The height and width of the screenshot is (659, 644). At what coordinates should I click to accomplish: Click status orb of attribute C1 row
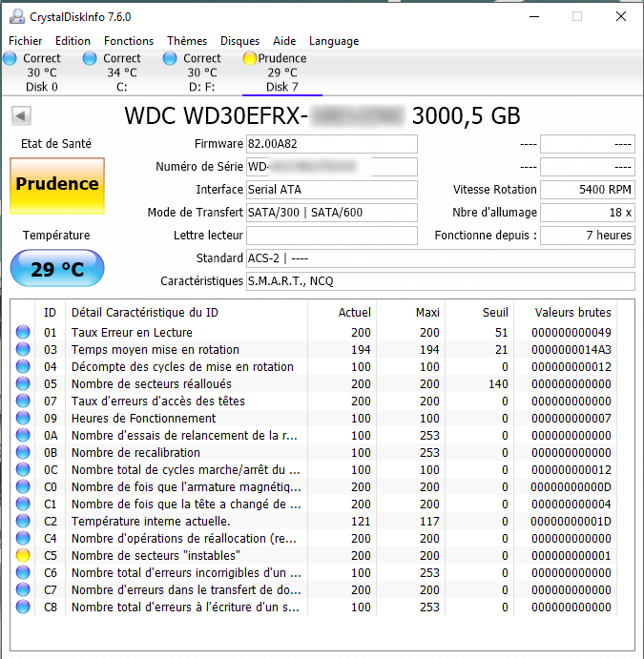(23, 504)
